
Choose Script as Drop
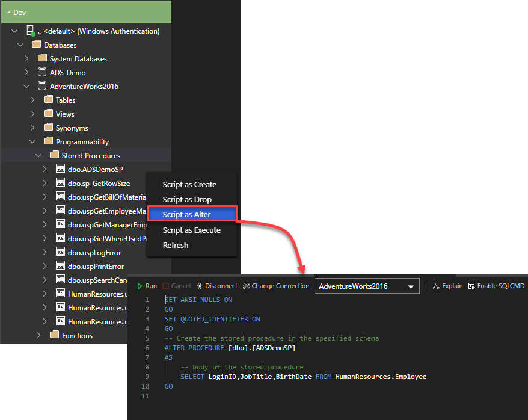click(187, 199)
